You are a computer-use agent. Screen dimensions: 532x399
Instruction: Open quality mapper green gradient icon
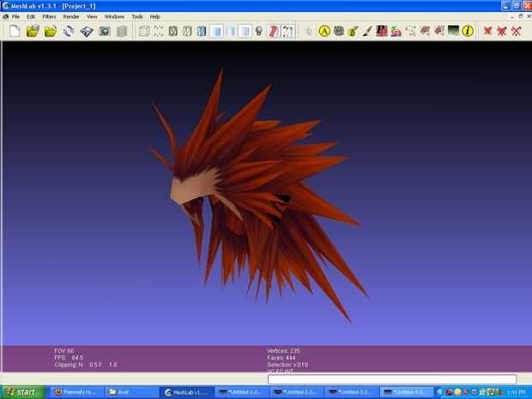pyautogui.click(x=453, y=31)
